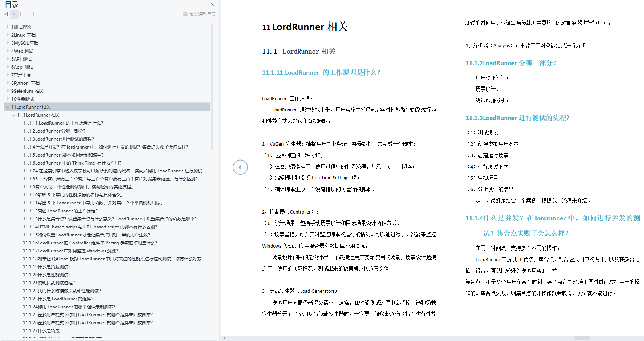Collapse the 11LordRunner 相关 chapter
Image resolution: width=644 pixels, height=341 pixels.
tap(8, 107)
